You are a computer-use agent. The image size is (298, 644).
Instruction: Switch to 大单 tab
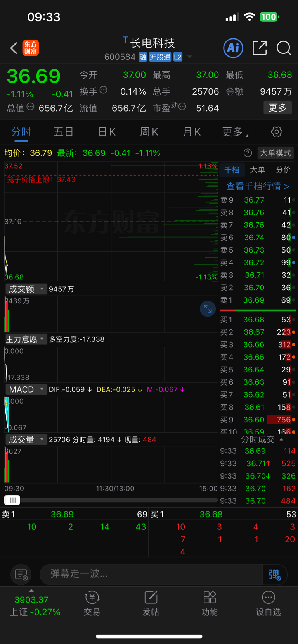coord(257,170)
